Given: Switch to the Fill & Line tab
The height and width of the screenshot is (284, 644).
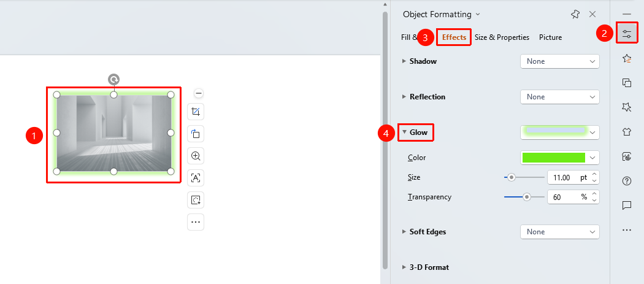Looking at the screenshot, I should [x=408, y=37].
